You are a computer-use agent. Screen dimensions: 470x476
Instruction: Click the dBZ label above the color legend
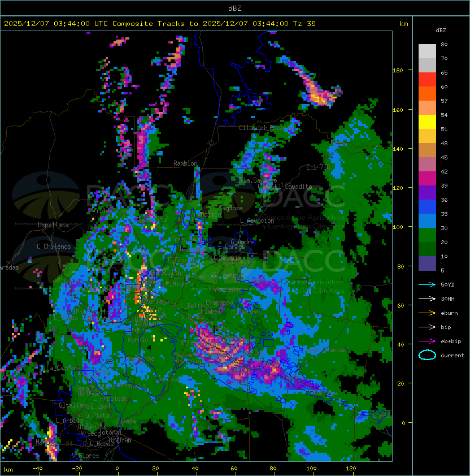click(441, 31)
